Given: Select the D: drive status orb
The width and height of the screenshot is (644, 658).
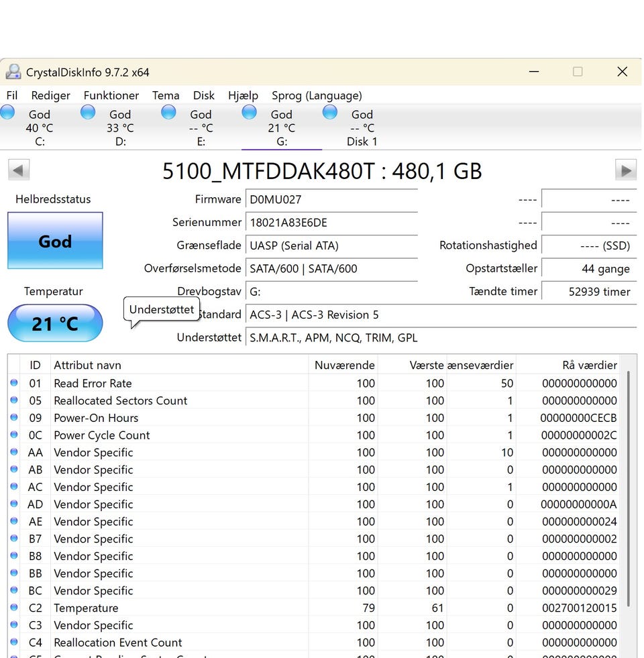Looking at the screenshot, I should coord(88,113).
